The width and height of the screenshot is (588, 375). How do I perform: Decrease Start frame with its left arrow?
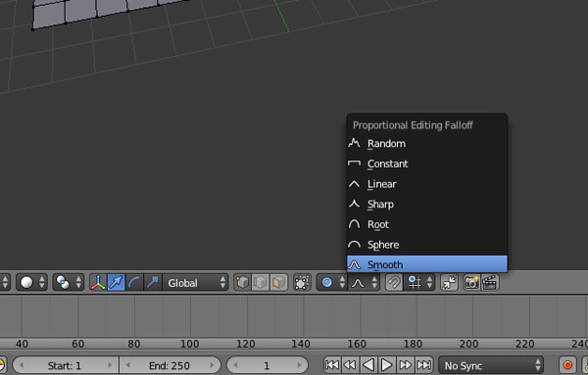click(21, 365)
